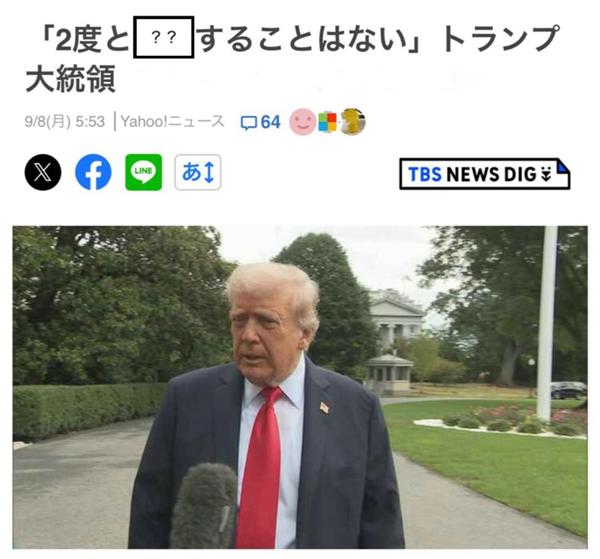Share the article on X

coord(43,172)
